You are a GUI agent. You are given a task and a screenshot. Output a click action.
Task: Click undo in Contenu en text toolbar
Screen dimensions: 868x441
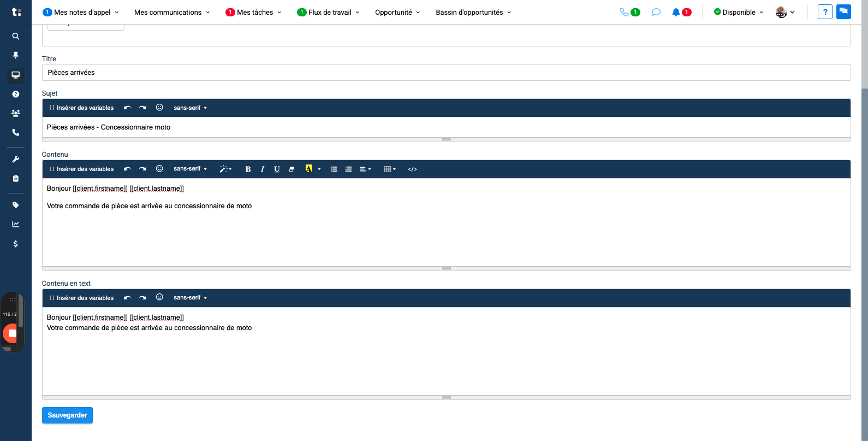point(127,298)
